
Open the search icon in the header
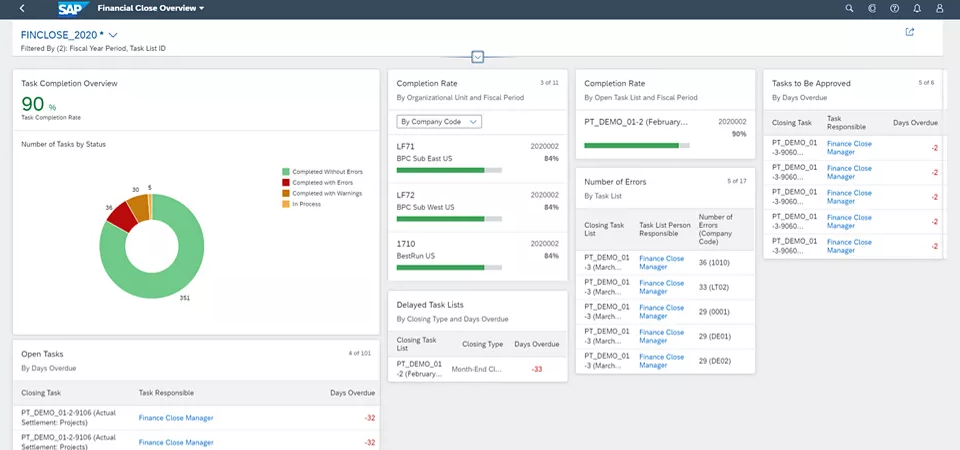point(849,8)
